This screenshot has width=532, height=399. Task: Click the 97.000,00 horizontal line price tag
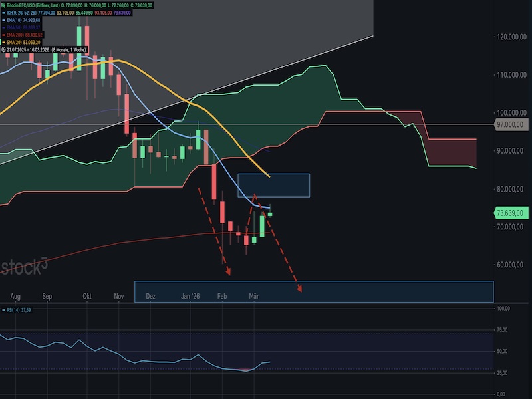tap(511, 124)
